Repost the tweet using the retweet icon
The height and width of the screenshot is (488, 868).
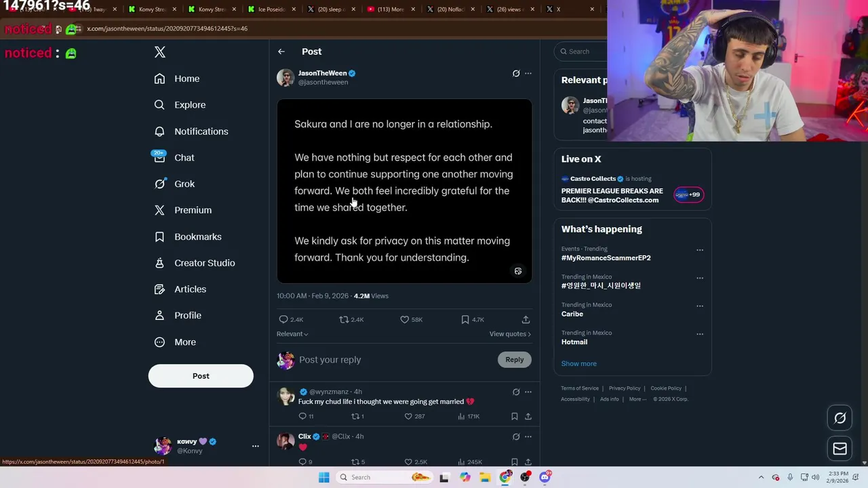pyautogui.click(x=344, y=319)
